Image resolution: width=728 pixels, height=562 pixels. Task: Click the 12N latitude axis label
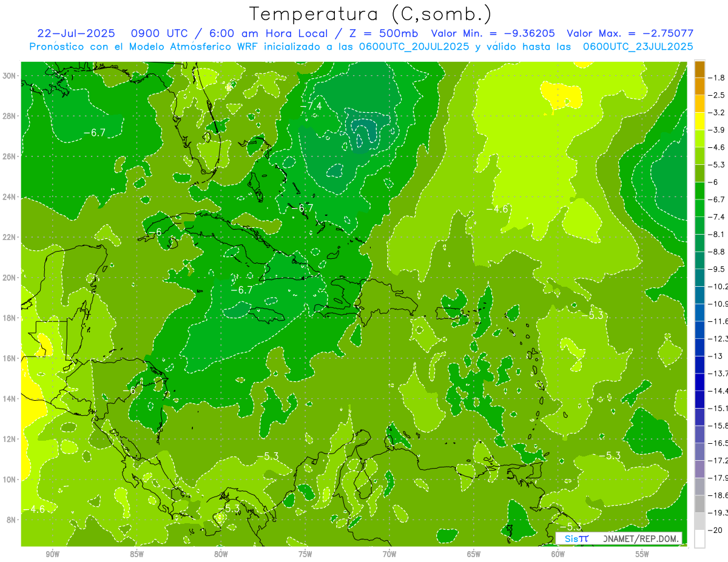(10, 439)
